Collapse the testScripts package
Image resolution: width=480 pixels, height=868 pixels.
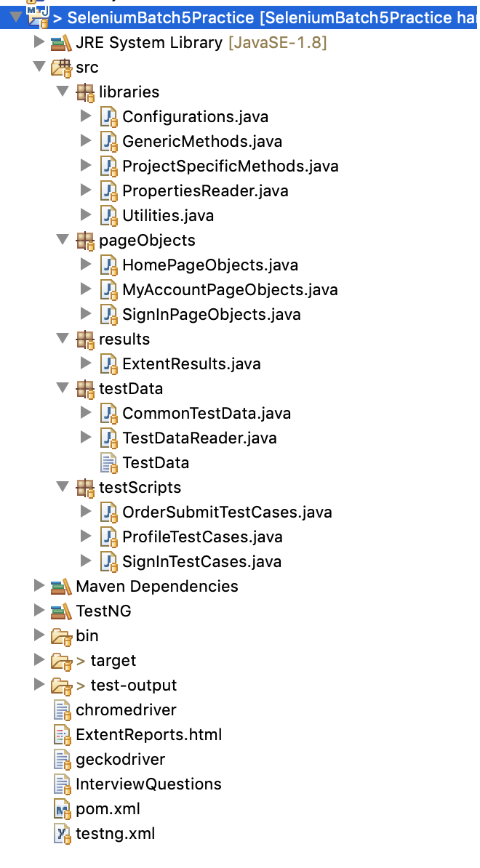pos(63,487)
